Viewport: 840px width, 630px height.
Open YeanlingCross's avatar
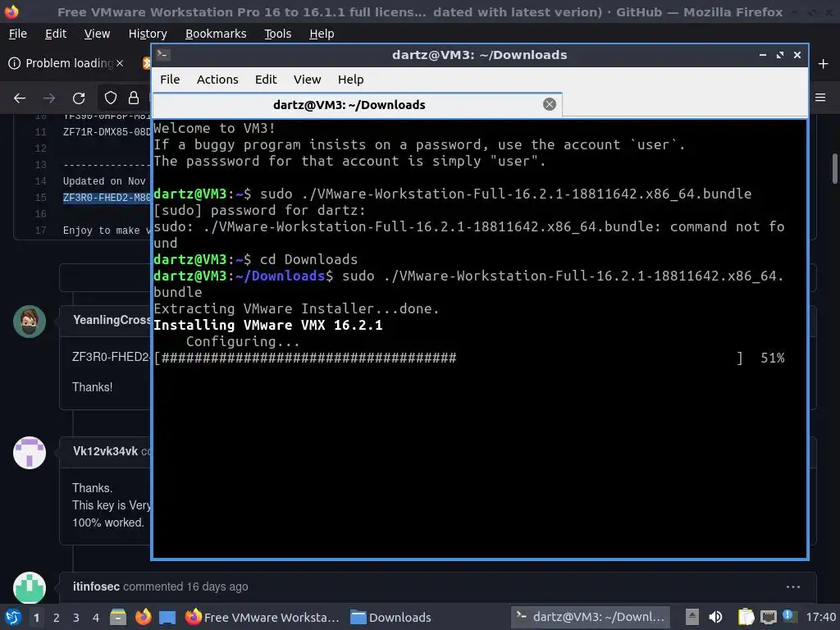(x=30, y=322)
